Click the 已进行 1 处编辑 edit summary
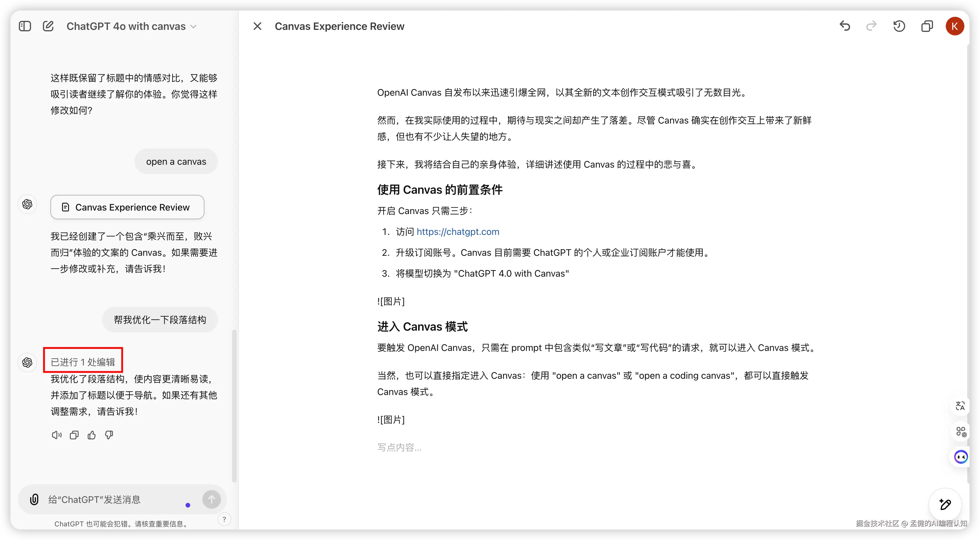The height and width of the screenshot is (540, 980). pos(83,362)
